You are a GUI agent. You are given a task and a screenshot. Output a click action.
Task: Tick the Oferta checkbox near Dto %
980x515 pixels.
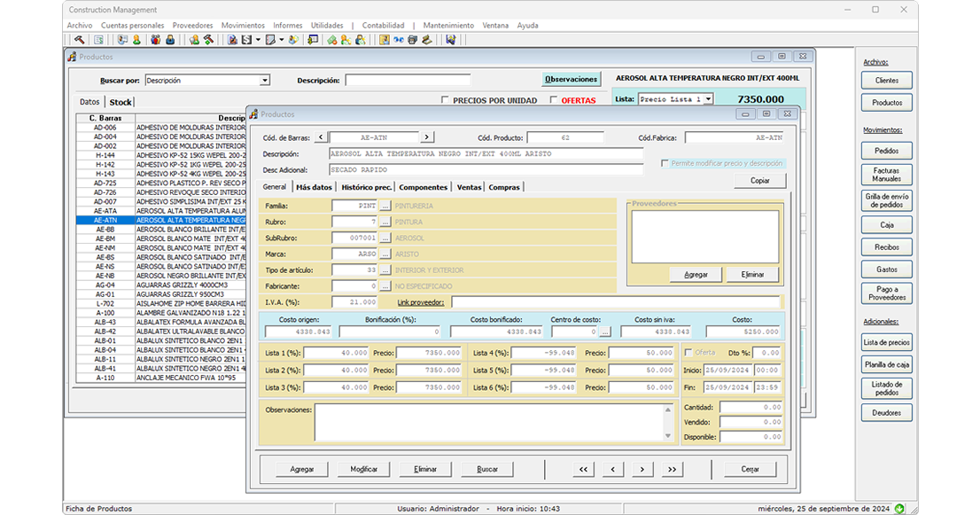pos(688,353)
